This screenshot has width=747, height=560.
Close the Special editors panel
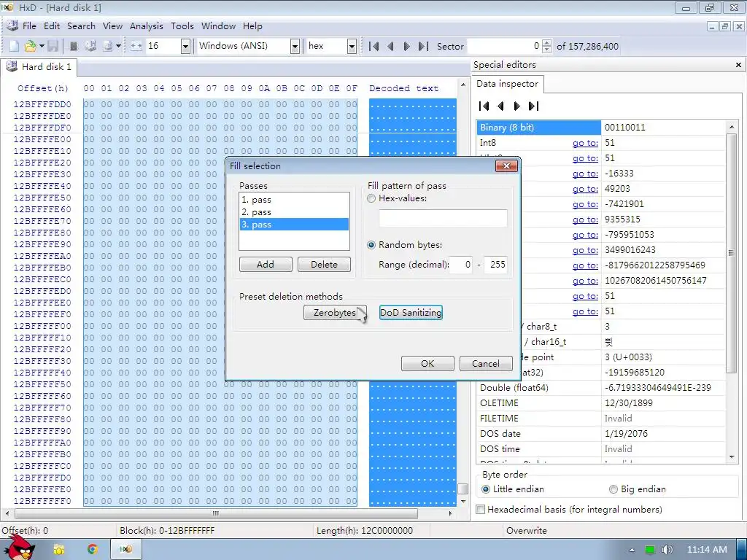[738, 65]
